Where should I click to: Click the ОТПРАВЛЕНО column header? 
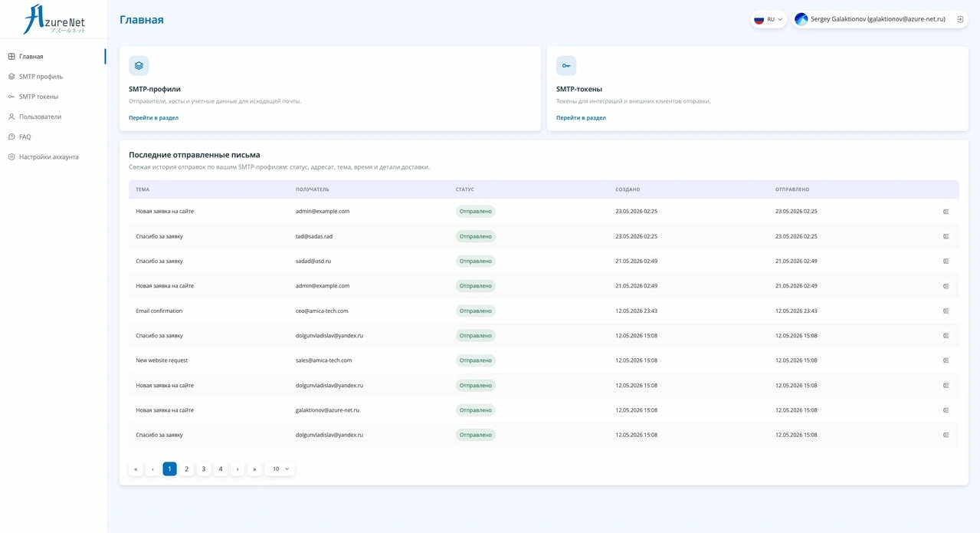pos(792,189)
